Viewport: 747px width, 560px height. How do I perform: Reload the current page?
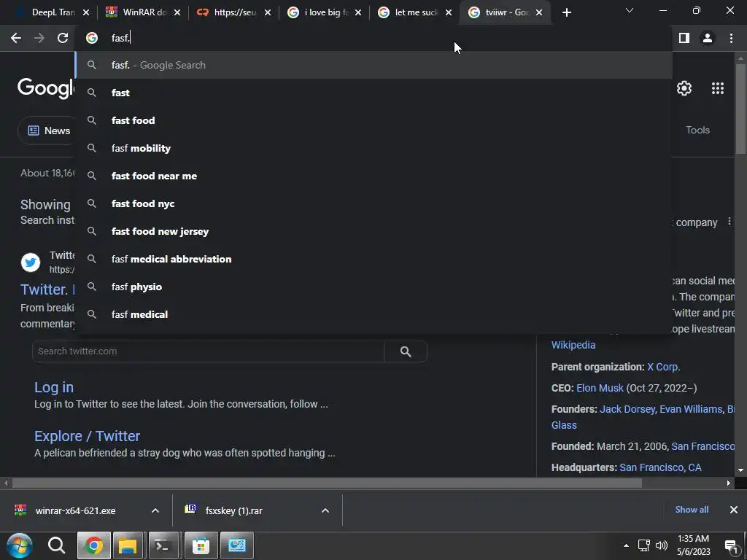tap(63, 38)
